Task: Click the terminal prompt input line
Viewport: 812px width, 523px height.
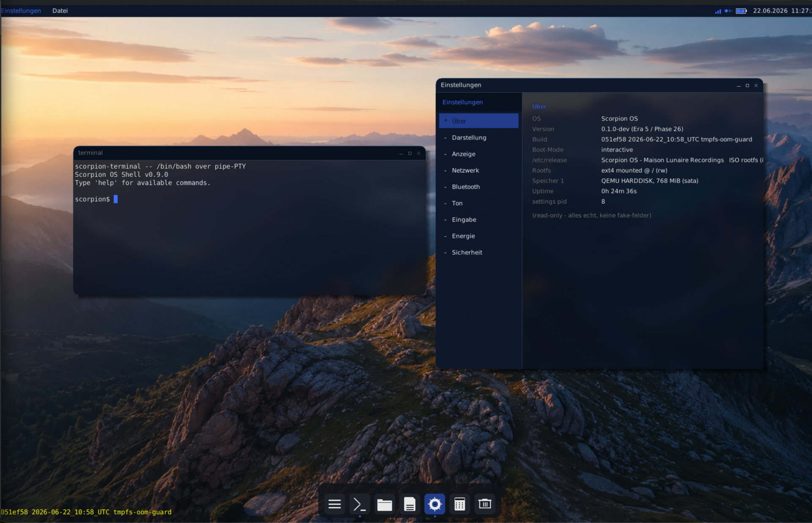Action: click(96, 199)
